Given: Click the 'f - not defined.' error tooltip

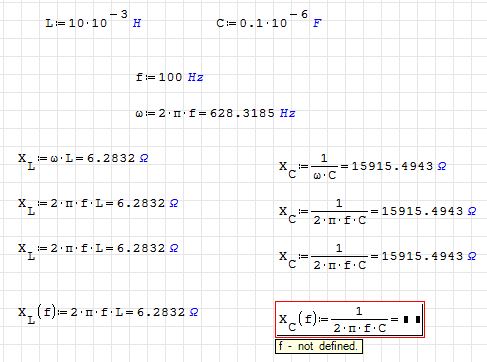Looking at the screenshot, I should 319,346.
